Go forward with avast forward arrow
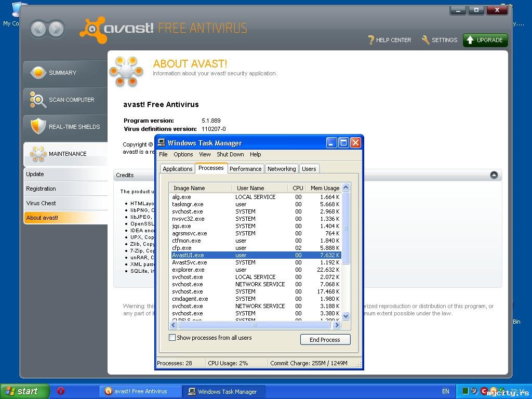 (x=56, y=29)
